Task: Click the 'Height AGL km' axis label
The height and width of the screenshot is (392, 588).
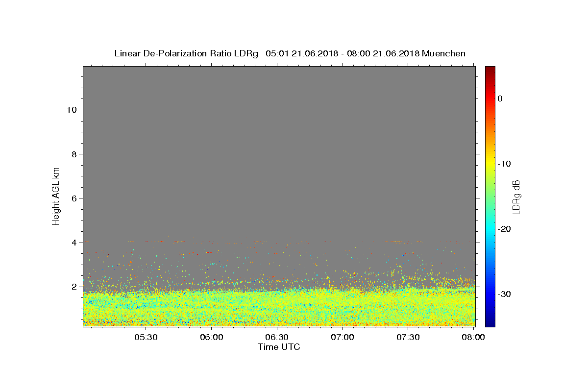Action: point(56,196)
